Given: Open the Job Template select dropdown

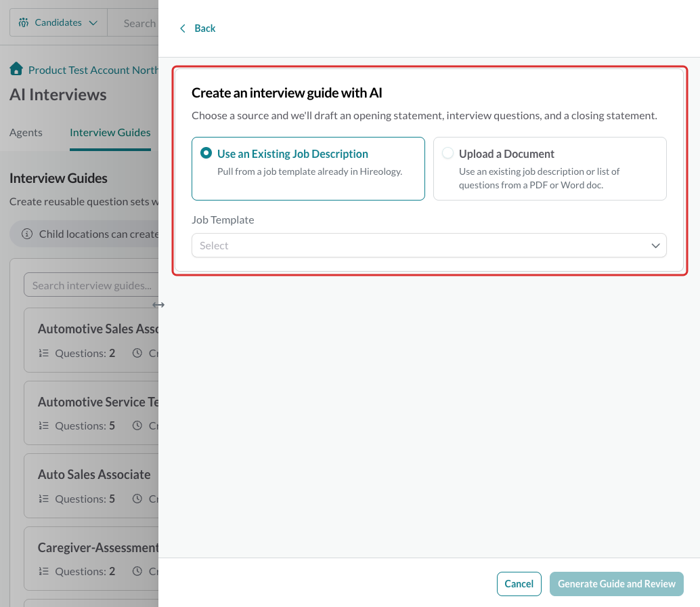Looking at the screenshot, I should coord(429,245).
